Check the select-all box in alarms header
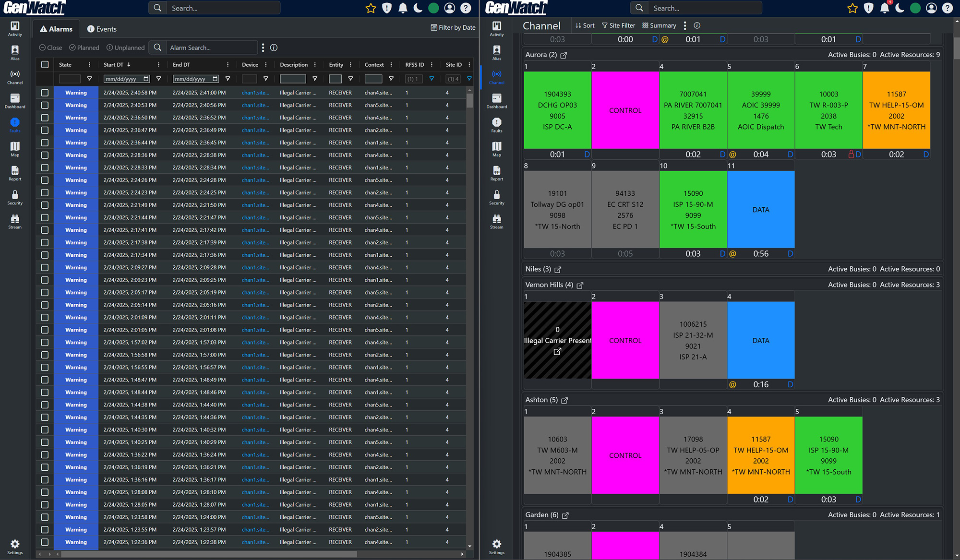This screenshot has width=960, height=560. pyautogui.click(x=45, y=65)
